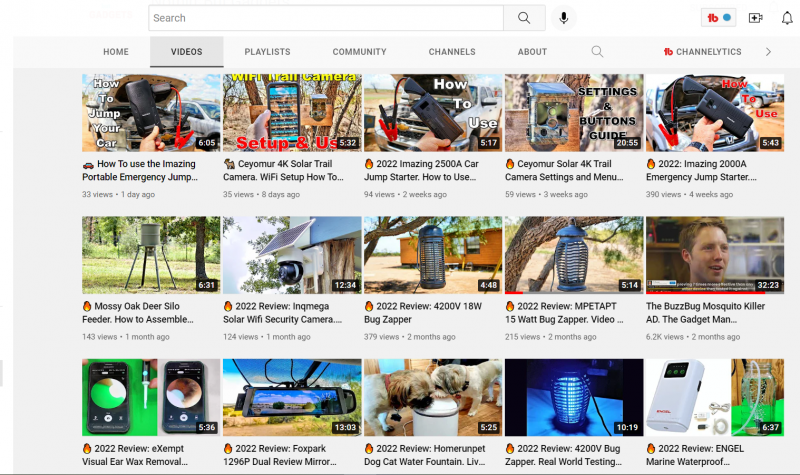Open the TubeBuddy extension menu
The image size is (800, 475).
click(x=720, y=18)
